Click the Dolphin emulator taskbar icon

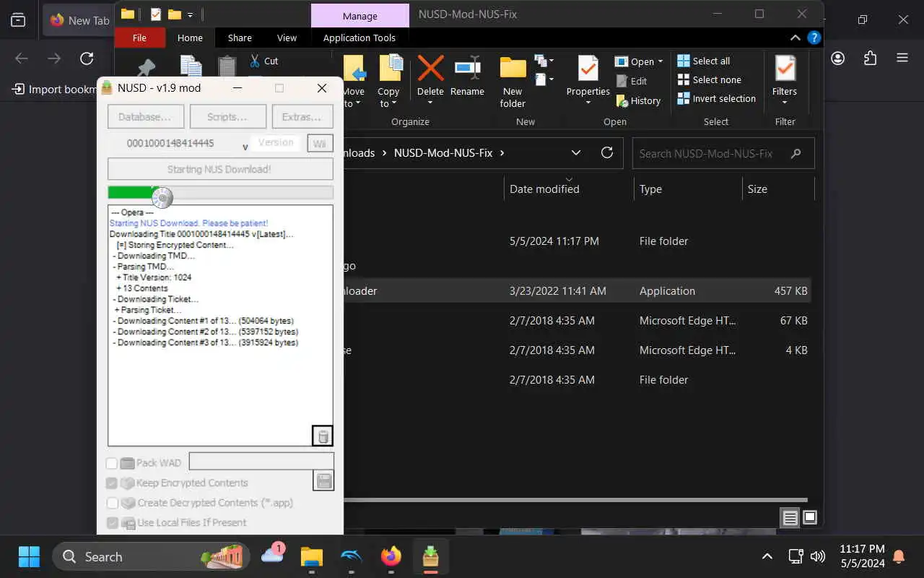pos(352,556)
